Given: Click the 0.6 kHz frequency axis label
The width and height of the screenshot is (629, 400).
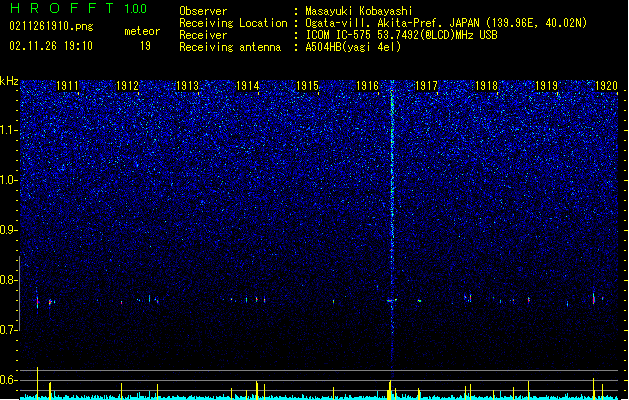Looking at the screenshot, I should pyautogui.click(x=9, y=380).
